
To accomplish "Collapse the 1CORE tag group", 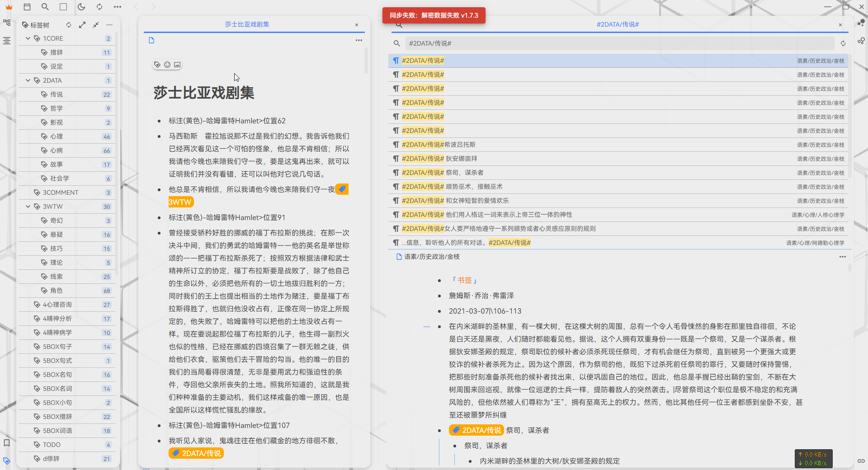I will pos(28,38).
